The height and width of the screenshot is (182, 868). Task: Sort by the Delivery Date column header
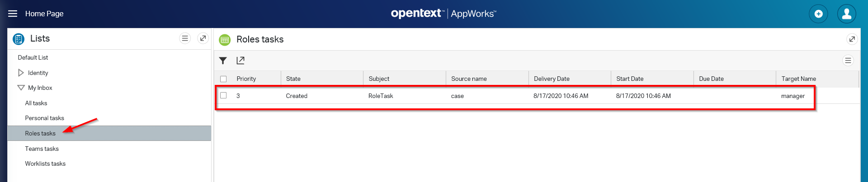click(x=552, y=79)
